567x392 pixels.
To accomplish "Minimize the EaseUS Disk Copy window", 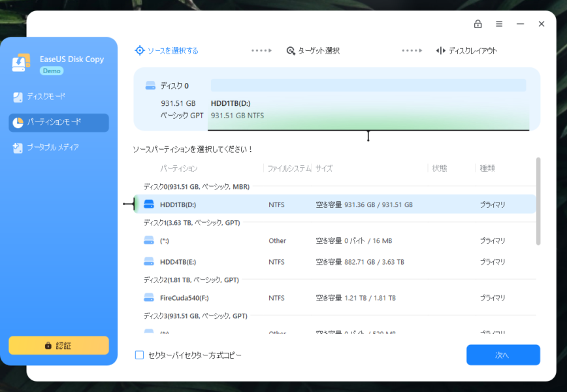I will click(x=521, y=24).
